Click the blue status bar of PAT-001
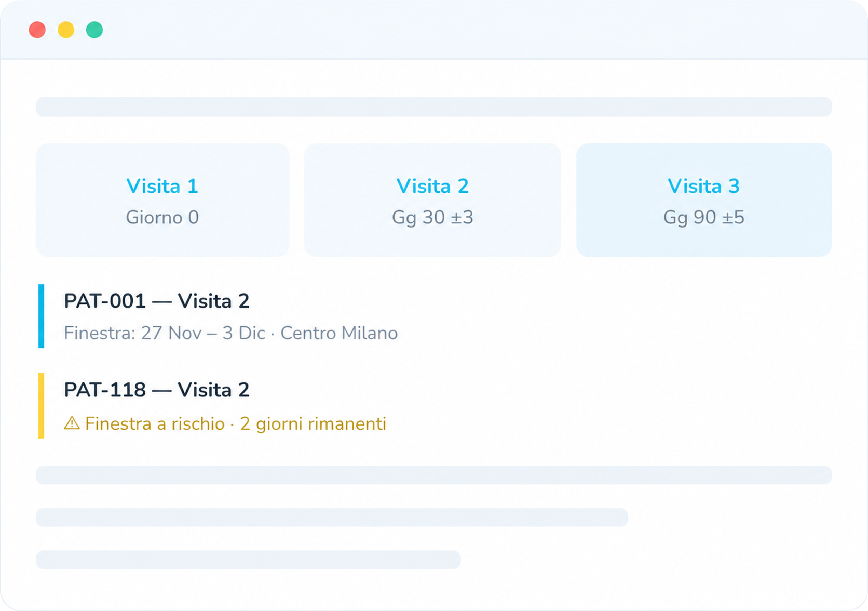This screenshot has width=868, height=611. (x=41, y=316)
